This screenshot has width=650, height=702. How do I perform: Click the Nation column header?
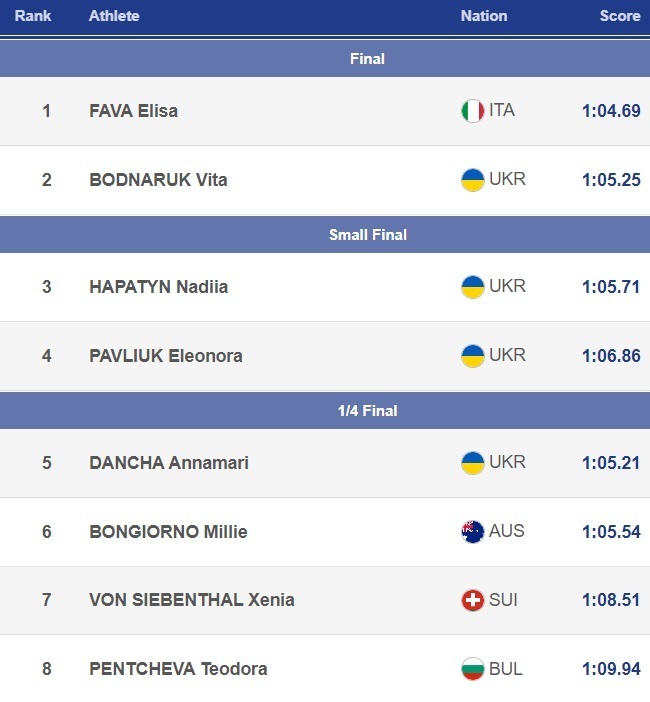(x=484, y=16)
